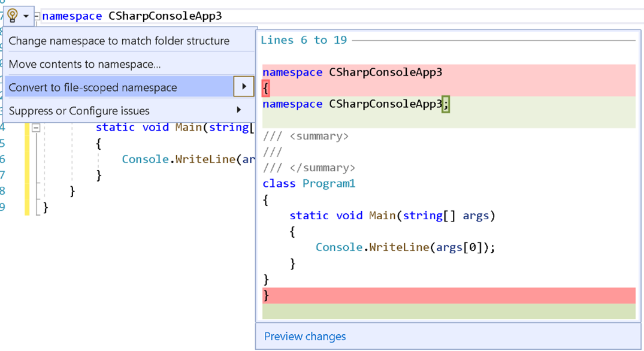This screenshot has width=644, height=351.
Task: Click the removed opening brace in preview
Action: coord(266,88)
